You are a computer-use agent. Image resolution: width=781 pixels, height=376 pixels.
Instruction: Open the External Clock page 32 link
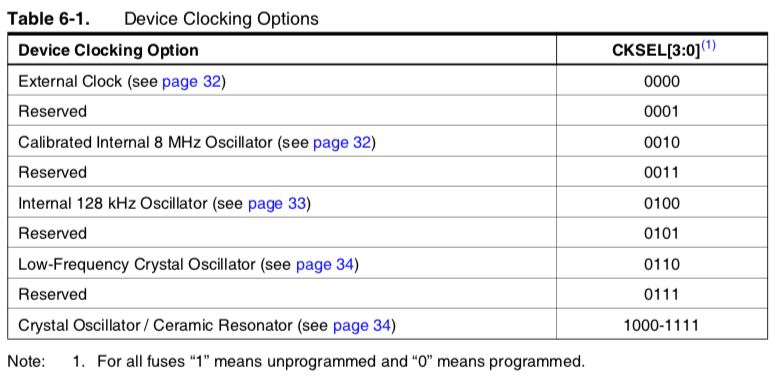[191, 81]
